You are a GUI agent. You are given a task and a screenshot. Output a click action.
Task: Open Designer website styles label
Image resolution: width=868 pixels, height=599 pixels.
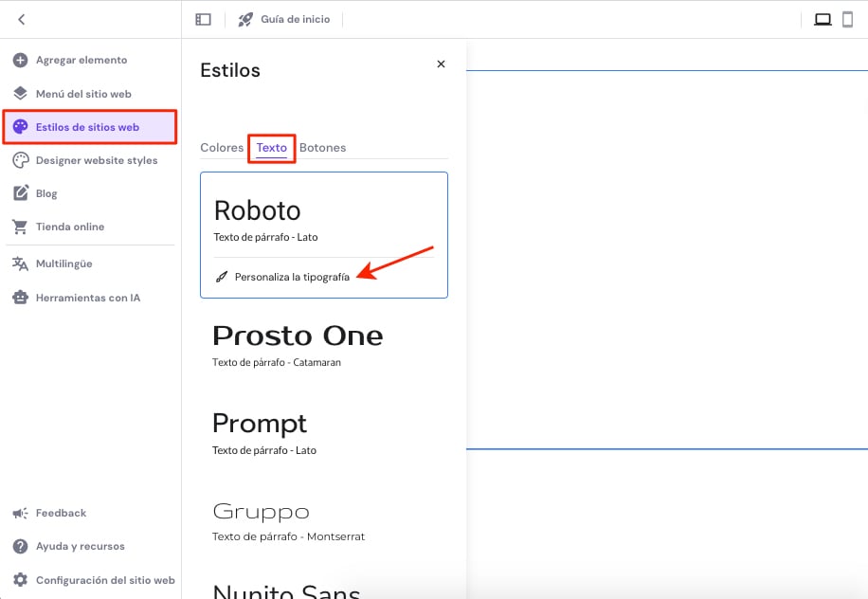pyautogui.click(x=97, y=160)
